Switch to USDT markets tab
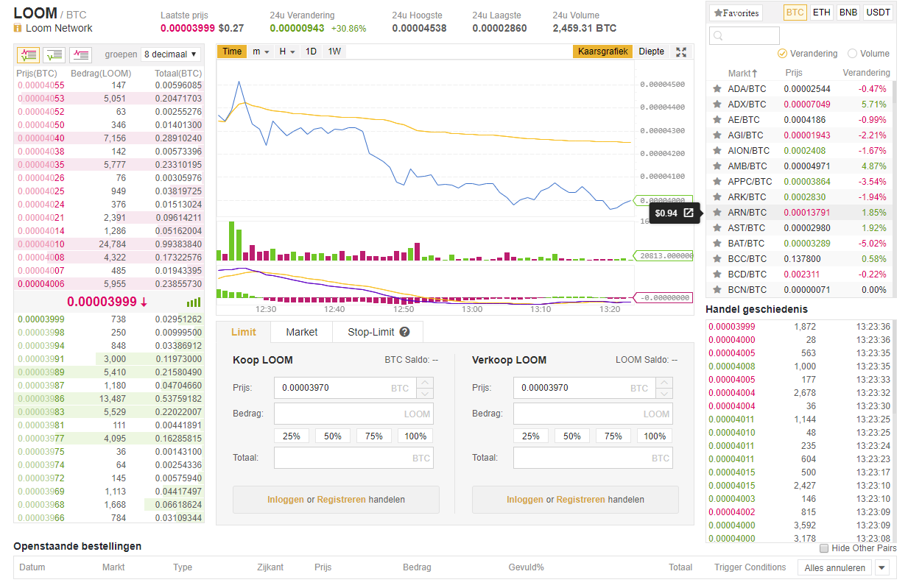 878,13
